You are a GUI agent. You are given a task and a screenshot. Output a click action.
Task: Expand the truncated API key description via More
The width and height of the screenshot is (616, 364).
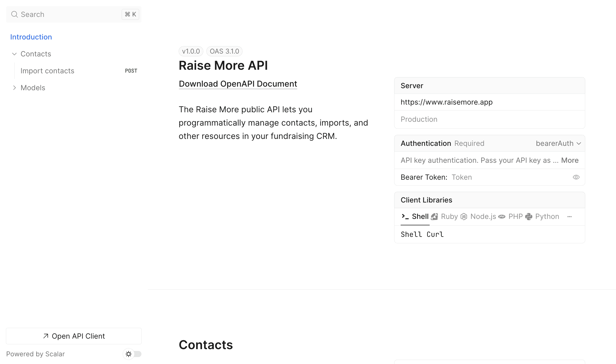[570, 160]
